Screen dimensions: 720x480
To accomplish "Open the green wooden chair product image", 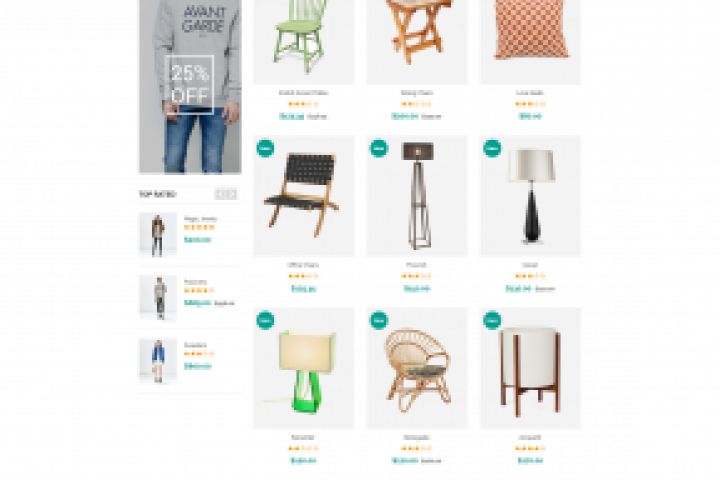I will point(304,42).
